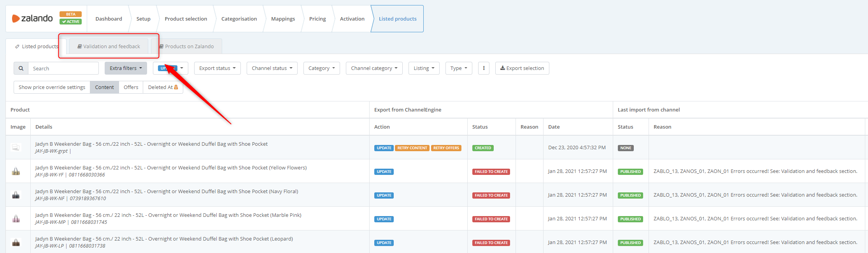Open the Pricing step
Image resolution: width=868 pixels, height=253 pixels.
[x=317, y=19]
